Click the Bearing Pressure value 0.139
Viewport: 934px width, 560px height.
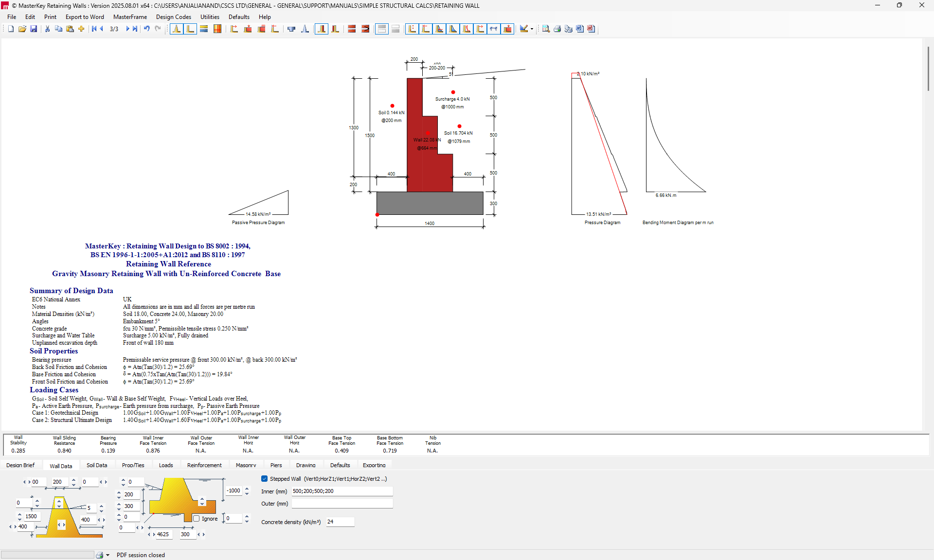[x=108, y=451]
